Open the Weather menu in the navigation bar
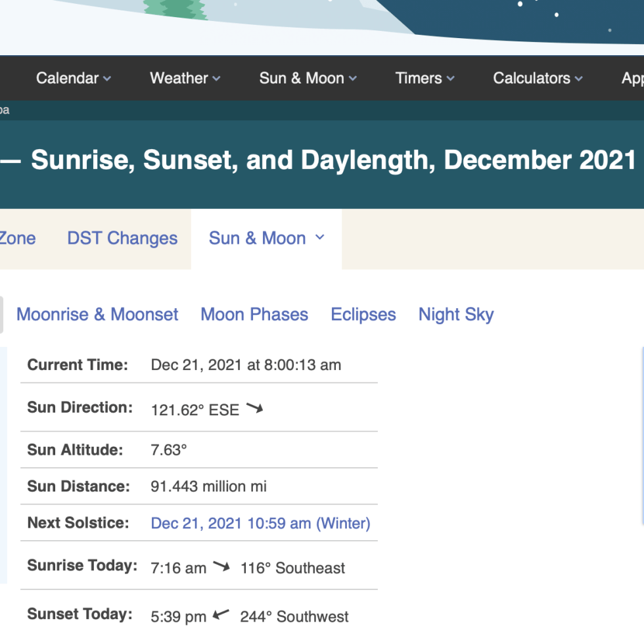Screen dimensions: 644x644 pos(179,78)
